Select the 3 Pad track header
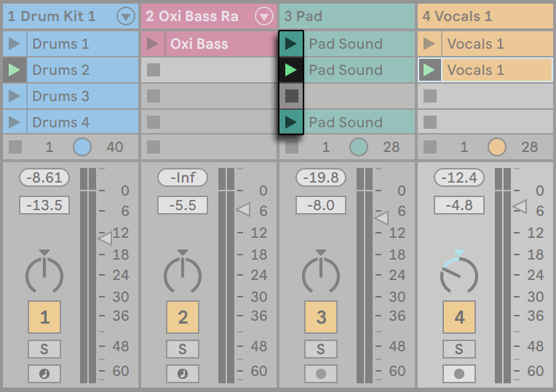The width and height of the screenshot is (556, 392). 347,16
